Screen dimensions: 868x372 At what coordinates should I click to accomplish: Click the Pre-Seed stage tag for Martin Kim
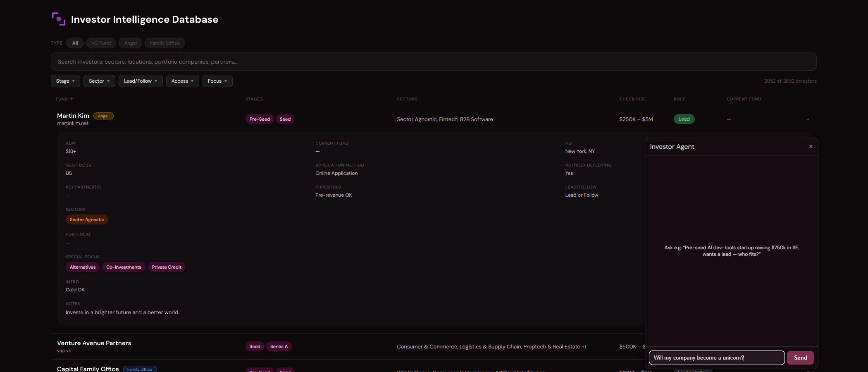[260, 119]
